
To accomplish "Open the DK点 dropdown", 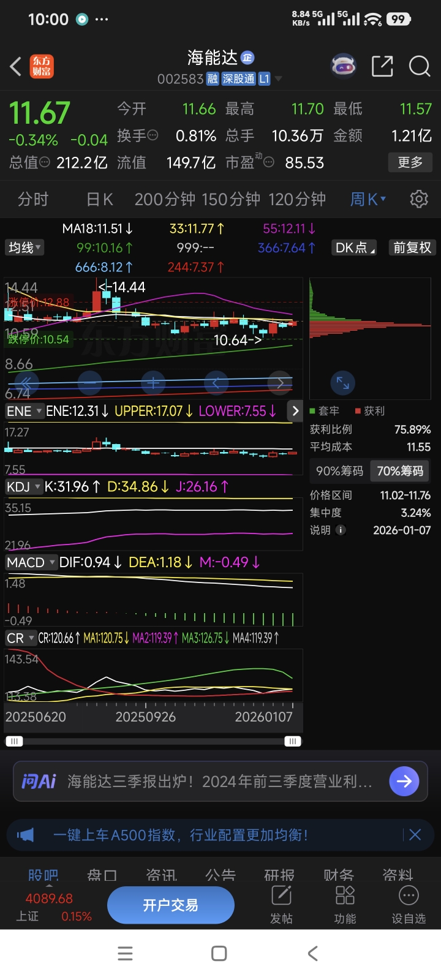I will point(355,247).
